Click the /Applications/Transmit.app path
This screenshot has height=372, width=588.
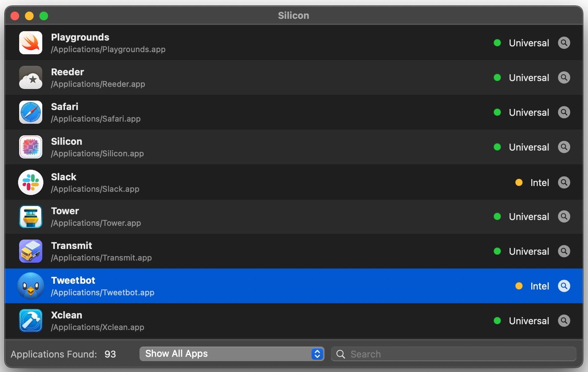pyautogui.click(x=101, y=258)
